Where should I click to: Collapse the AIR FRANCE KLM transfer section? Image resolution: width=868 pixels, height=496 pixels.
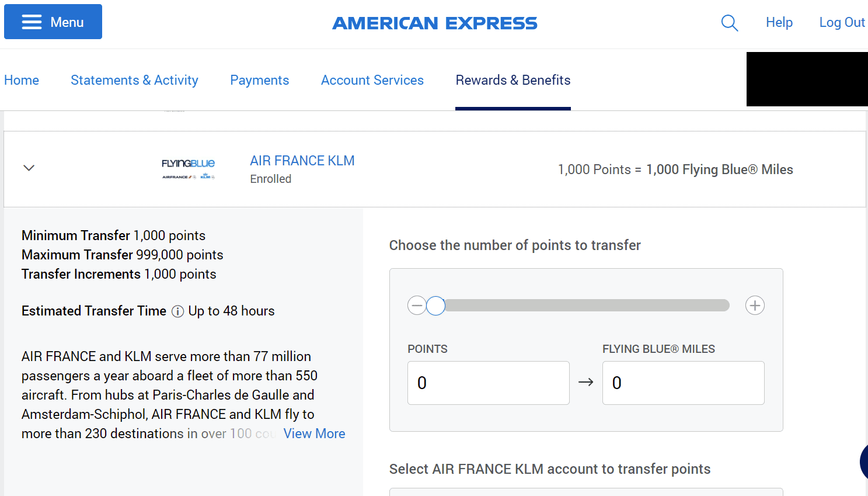tap(29, 168)
